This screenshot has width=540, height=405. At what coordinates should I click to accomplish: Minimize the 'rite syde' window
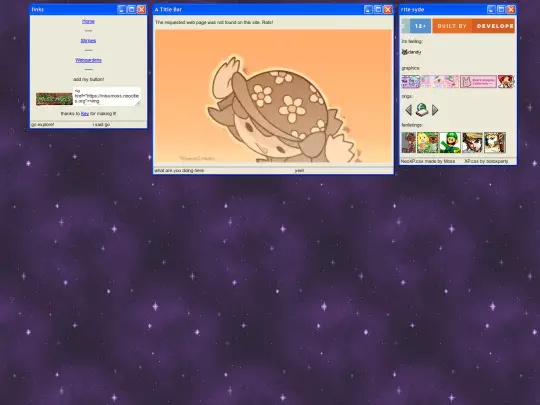(491, 10)
